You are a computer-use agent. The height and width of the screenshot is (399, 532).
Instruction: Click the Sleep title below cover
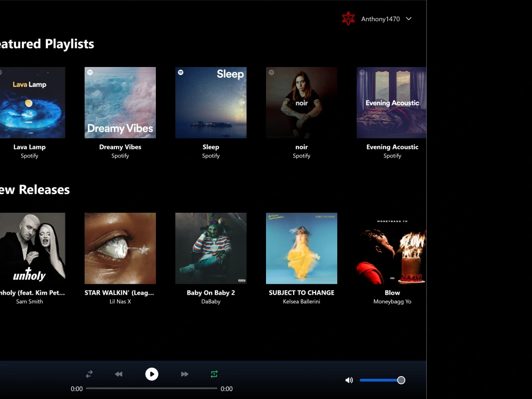pyautogui.click(x=211, y=147)
